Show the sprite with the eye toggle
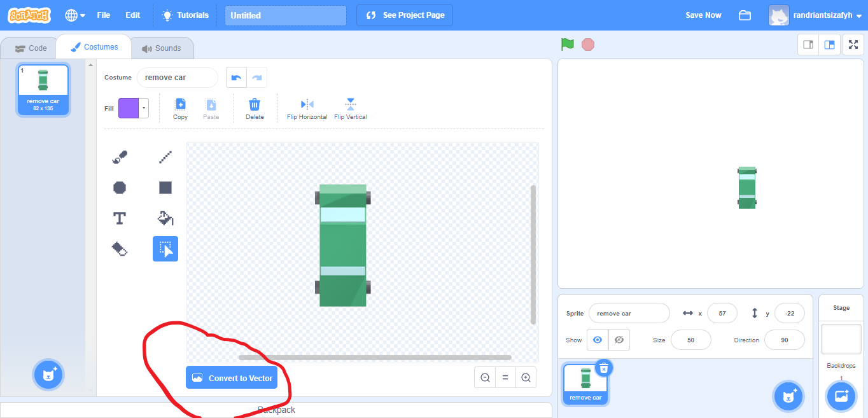Image resolution: width=868 pixels, height=418 pixels. (597, 339)
